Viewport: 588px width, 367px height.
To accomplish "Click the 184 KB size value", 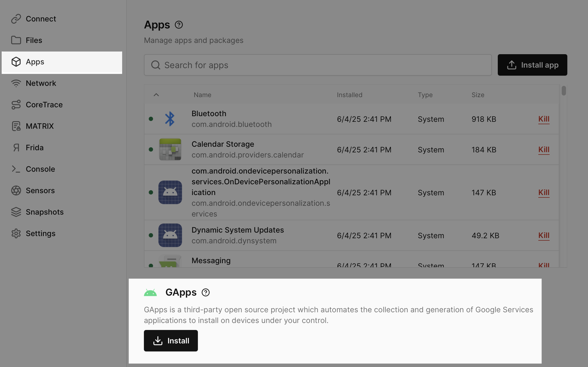I will coord(484,149).
